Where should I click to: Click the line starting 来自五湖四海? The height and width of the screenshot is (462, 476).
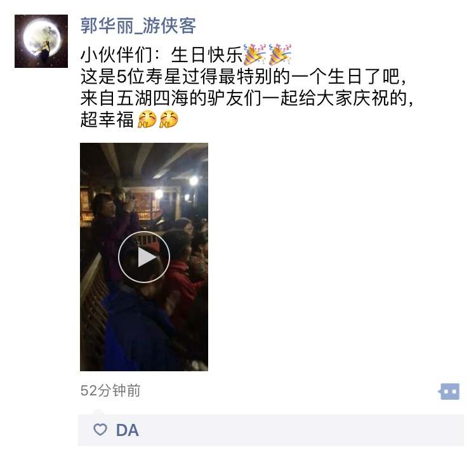tap(247, 98)
